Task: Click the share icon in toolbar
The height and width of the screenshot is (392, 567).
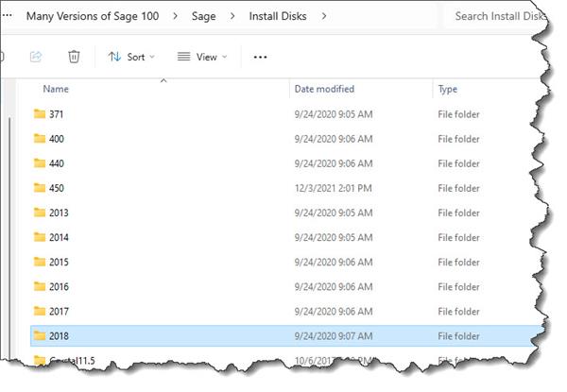Action: click(x=36, y=57)
